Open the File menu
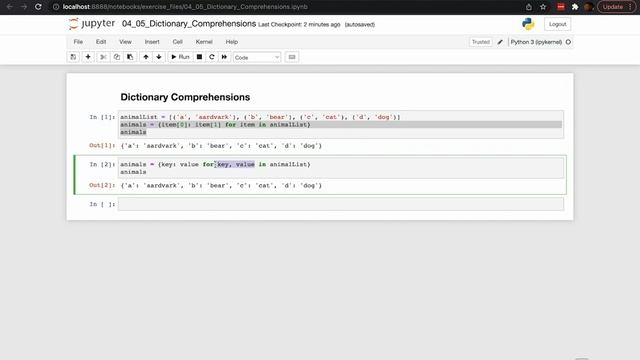Image resolution: width=640 pixels, height=360 pixels. (78, 42)
